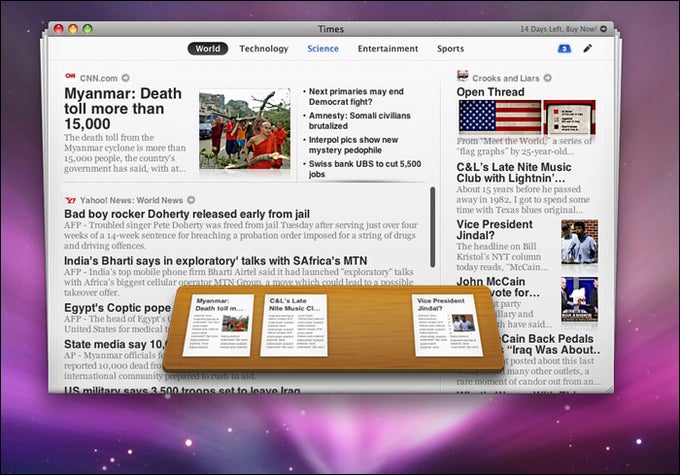The width and height of the screenshot is (680, 475).
Task: Click the yellow minimize window button
Action: tap(73, 29)
